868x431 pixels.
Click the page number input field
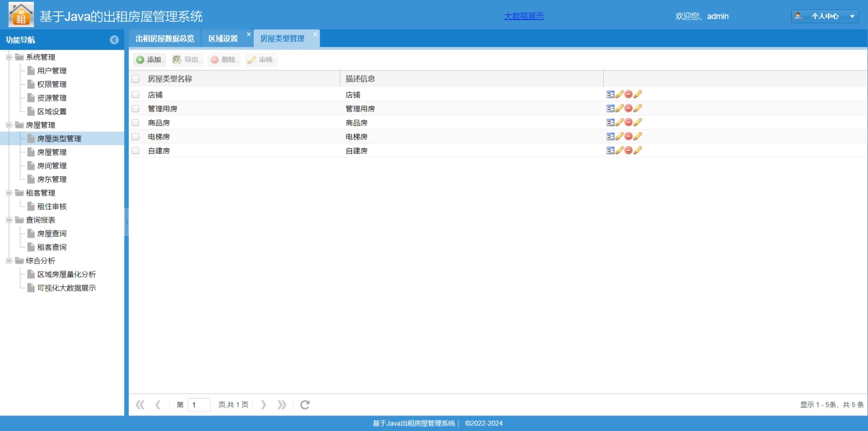[x=199, y=405]
